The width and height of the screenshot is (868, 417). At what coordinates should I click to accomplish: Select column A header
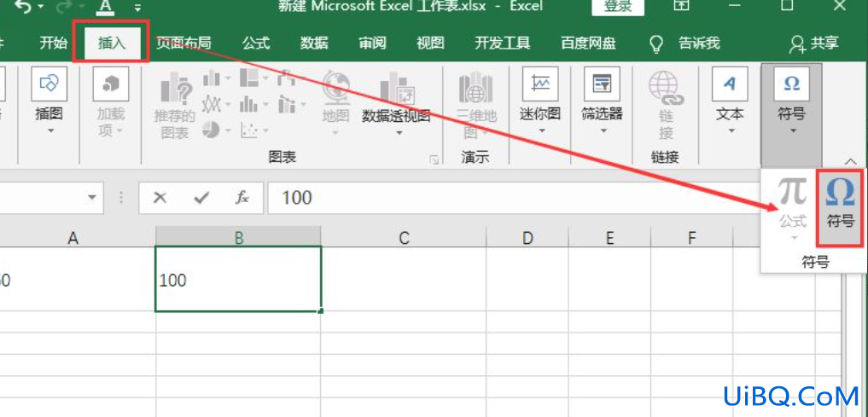[x=73, y=238]
